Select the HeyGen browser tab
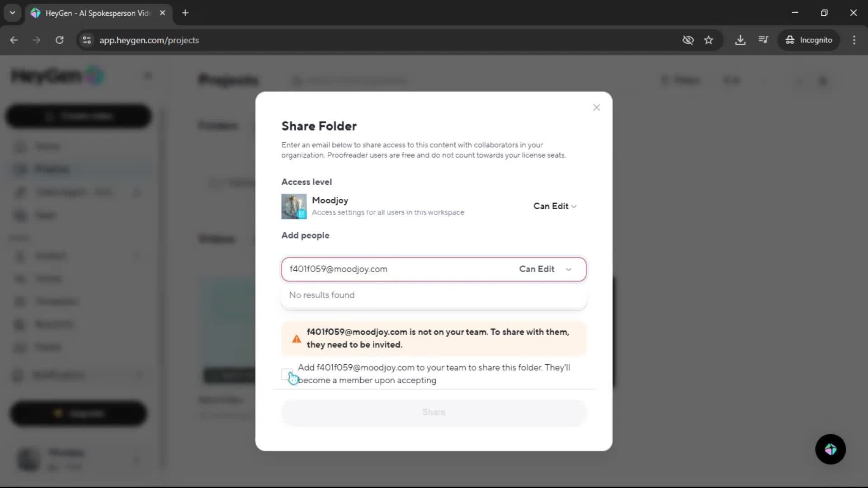The image size is (868, 488). tap(97, 13)
